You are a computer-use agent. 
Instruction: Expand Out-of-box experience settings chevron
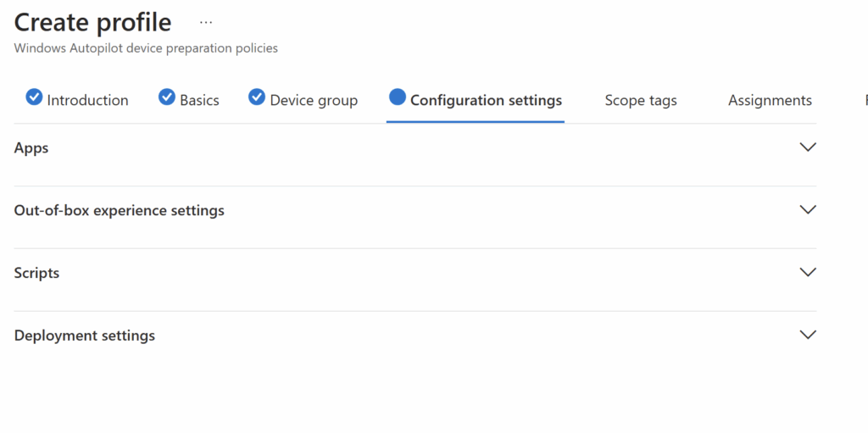808,210
